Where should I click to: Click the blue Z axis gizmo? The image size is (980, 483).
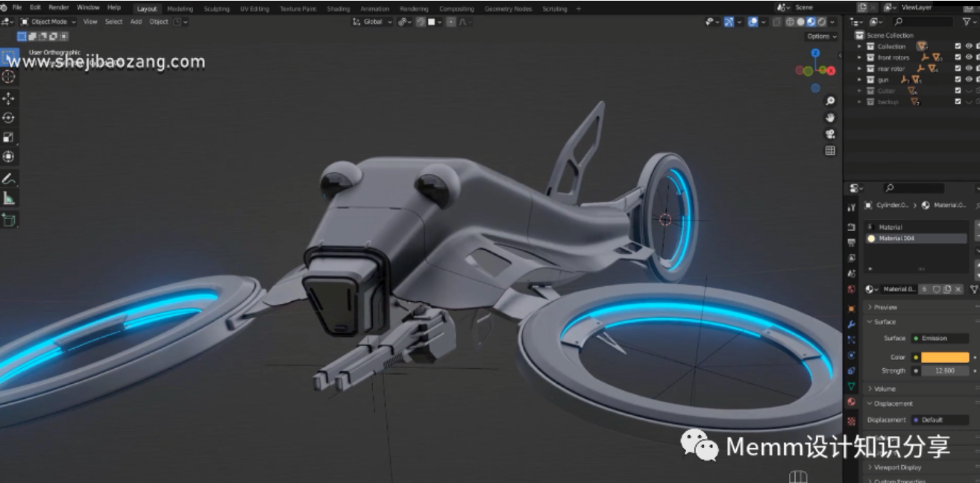815,53
